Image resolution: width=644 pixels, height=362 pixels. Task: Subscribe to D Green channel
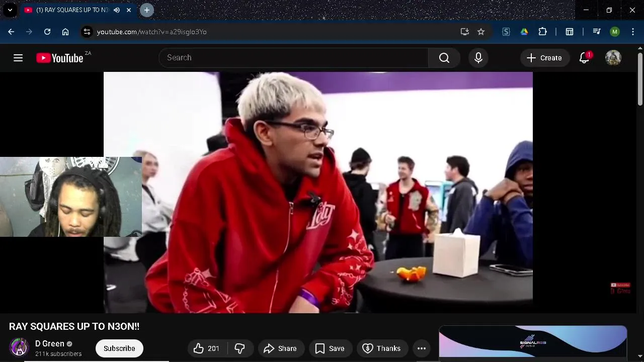119,348
